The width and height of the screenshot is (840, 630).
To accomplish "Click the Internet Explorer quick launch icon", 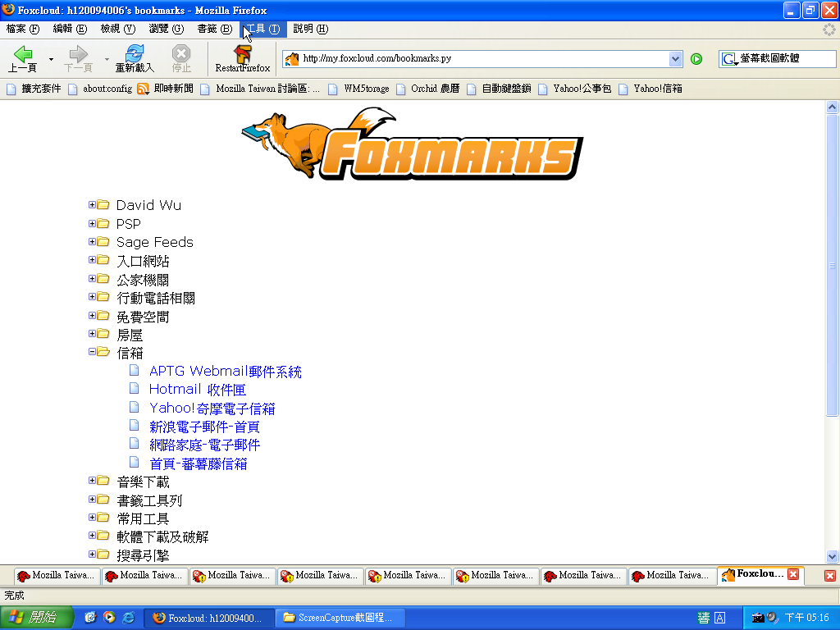I will point(129,618).
